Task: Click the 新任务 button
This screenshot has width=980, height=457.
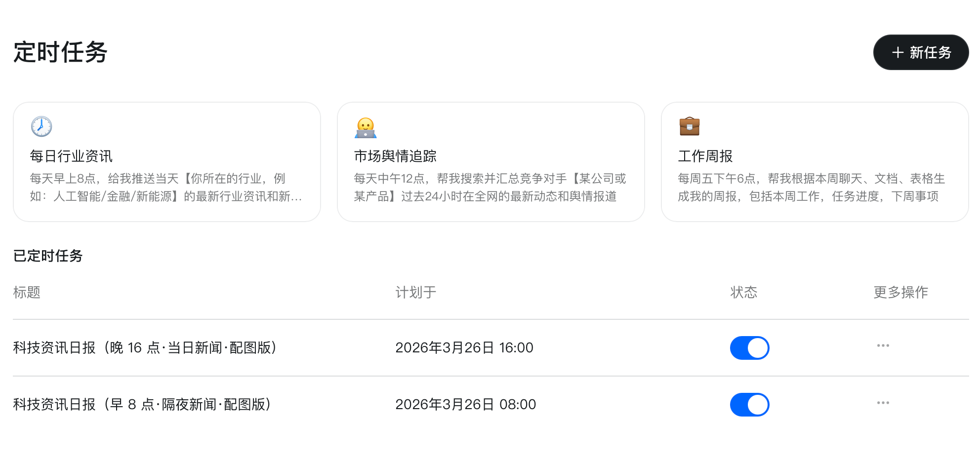Action: [x=921, y=52]
